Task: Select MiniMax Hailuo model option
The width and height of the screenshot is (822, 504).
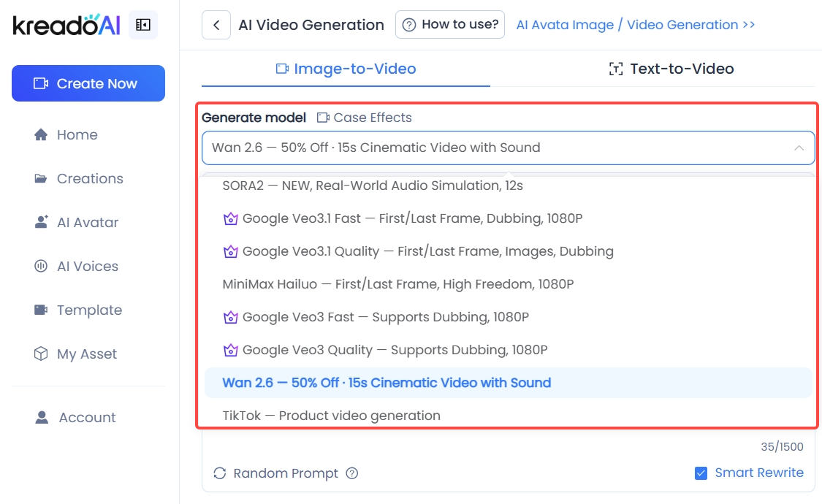Action: 397,284
